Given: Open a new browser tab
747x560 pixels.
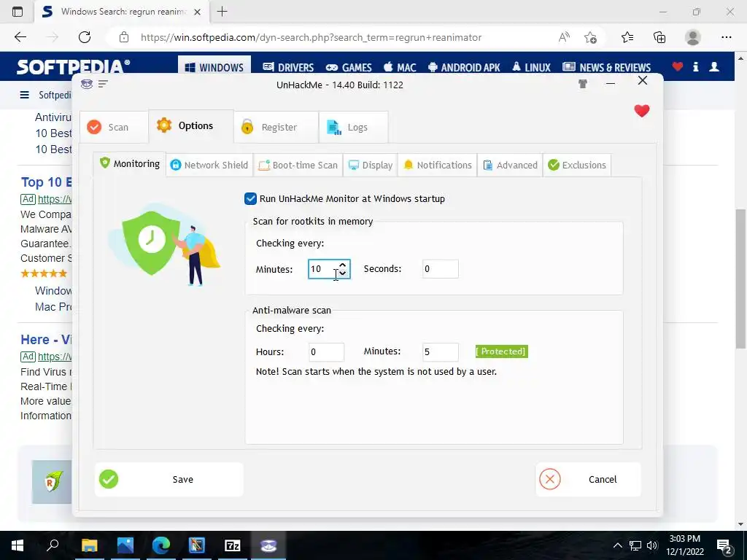Looking at the screenshot, I should pos(222,12).
